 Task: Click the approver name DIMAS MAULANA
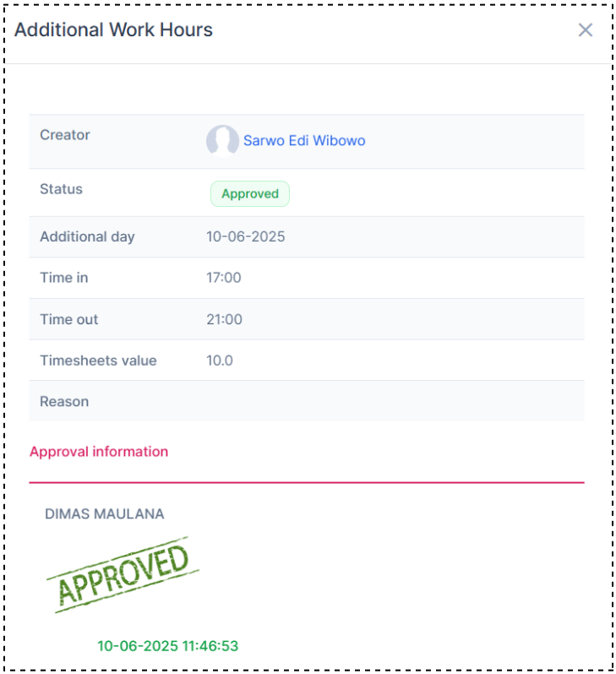pyautogui.click(x=105, y=514)
